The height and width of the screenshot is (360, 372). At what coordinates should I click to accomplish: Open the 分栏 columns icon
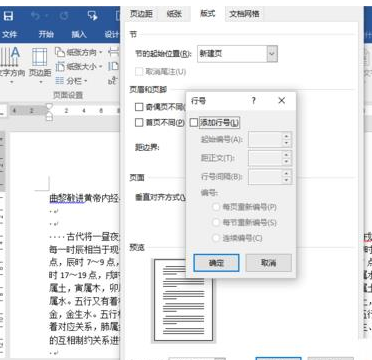point(60,80)
